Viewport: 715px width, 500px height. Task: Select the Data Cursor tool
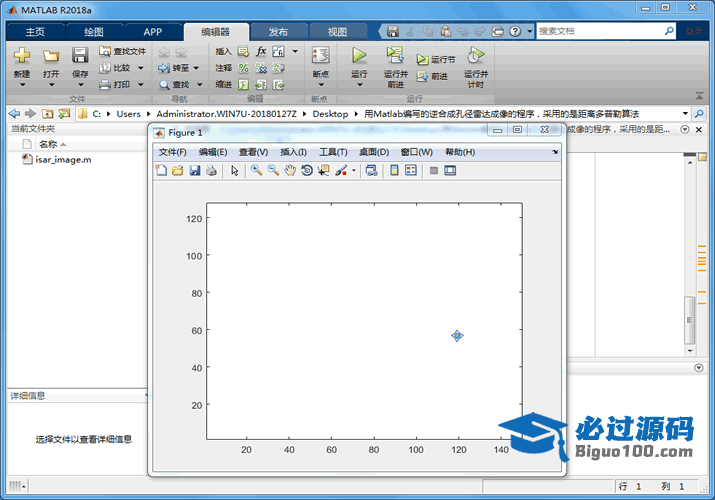pyautogui.click(x=323, y=171)
